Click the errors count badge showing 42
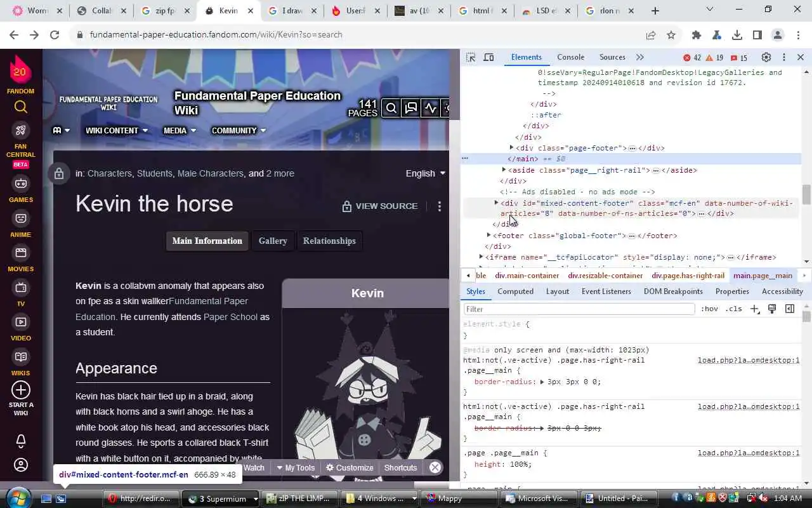 [692, 57]
